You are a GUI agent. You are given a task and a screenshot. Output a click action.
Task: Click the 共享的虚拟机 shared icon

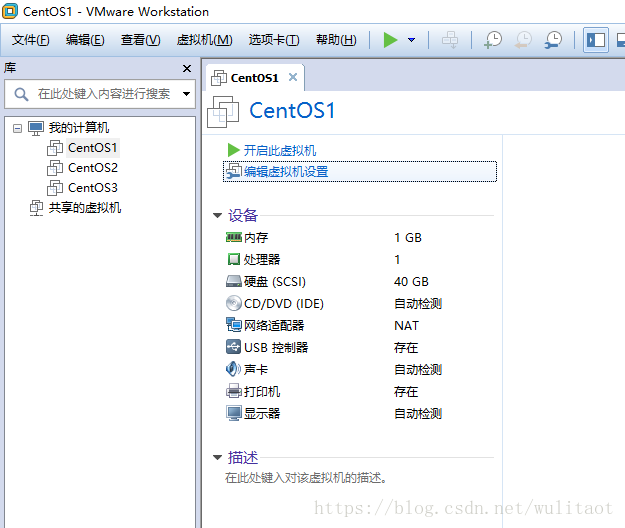pos(36,208)
